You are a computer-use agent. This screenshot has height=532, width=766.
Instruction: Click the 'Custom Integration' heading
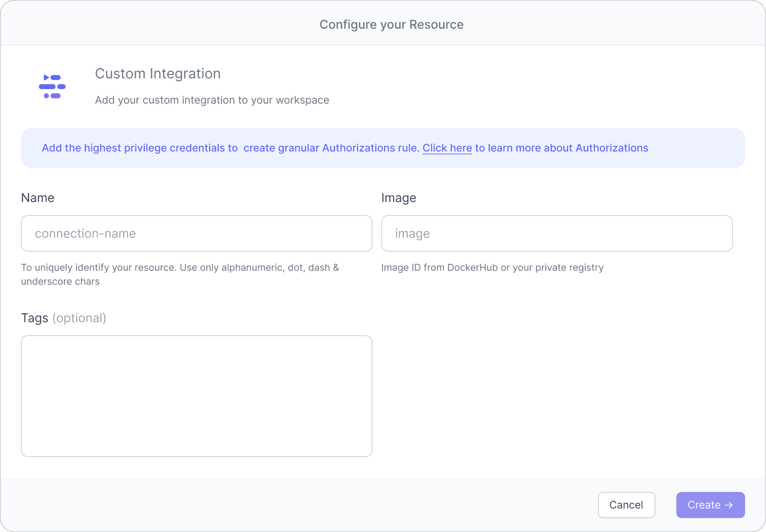click(158, 74)
